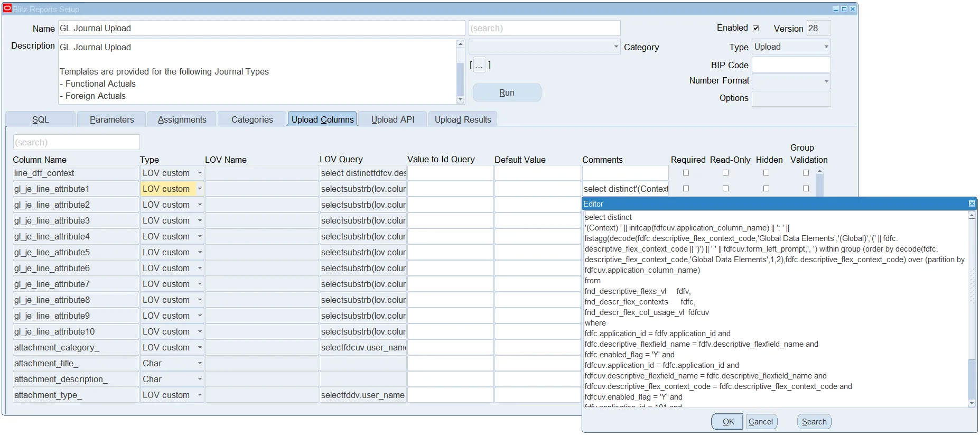The width and height of the screenshot is (980, 435).
Task: Check Required for gl_je_line_attribute1 row
Action: (686, 188)
